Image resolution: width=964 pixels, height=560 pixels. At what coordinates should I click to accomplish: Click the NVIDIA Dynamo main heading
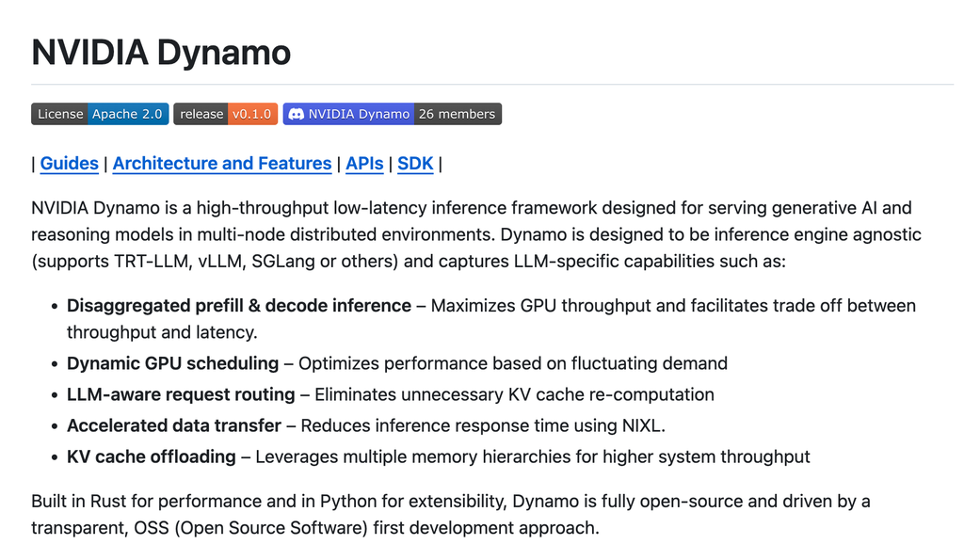click(x=161, y=53)
